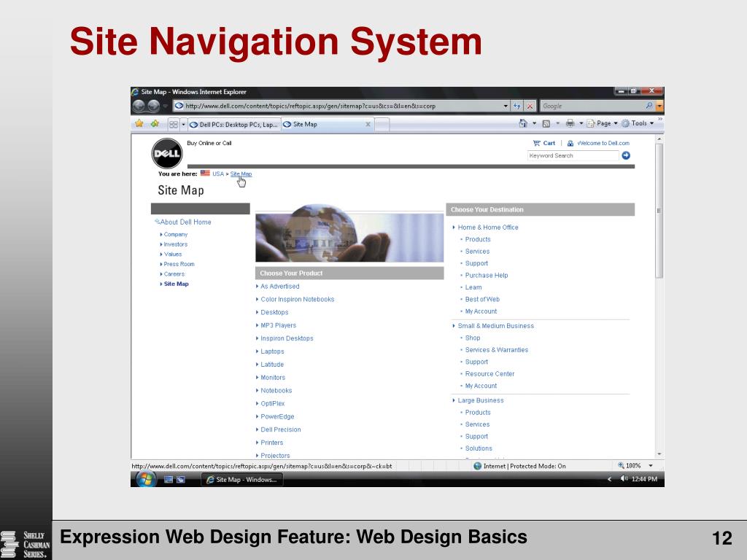The height and width of the screenshot is (560, 747).
Task: Open the Large Business link
Action: click(x=480, y=400)
